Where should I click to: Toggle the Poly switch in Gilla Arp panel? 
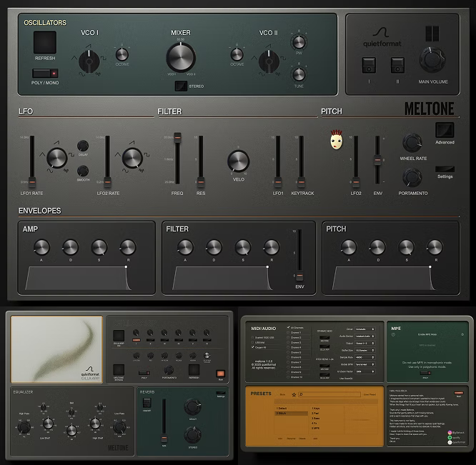click(x=144, y=373)
